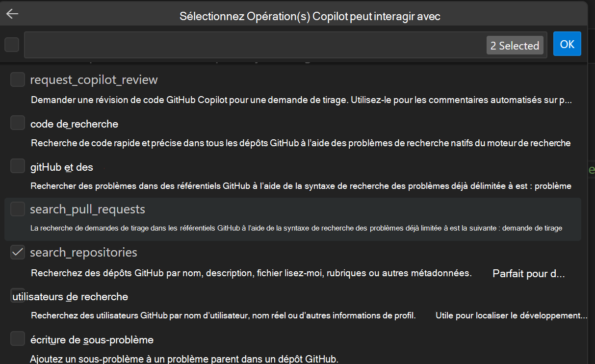
Task: Check the search_pull_requests checkbox
Action: pyautogui.click(x=17, y=208)
